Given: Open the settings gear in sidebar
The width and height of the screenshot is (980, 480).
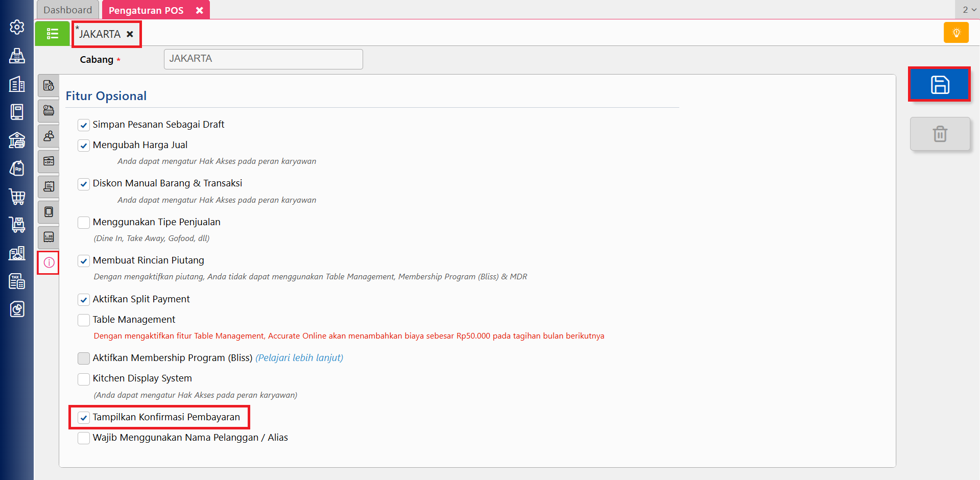Looking at the screenshot, I should tap(17, 27).
